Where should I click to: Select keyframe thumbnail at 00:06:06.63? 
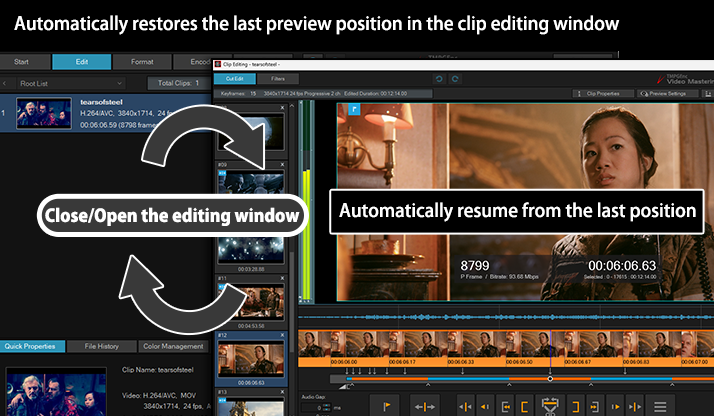pyautogui.click(x=251, y=359)
